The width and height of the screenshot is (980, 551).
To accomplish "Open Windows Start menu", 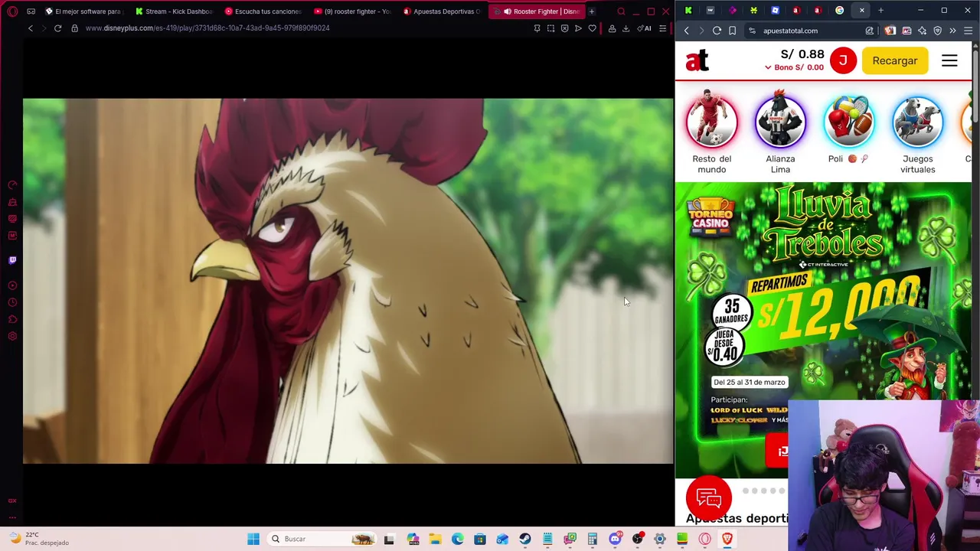I will pyautogui.click(x=253, y=539).
